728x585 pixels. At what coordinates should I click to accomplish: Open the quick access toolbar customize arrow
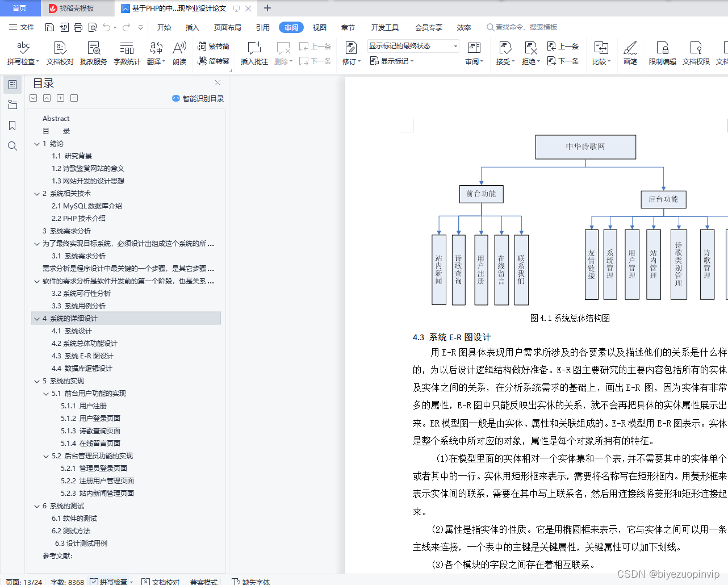[140, 27]
